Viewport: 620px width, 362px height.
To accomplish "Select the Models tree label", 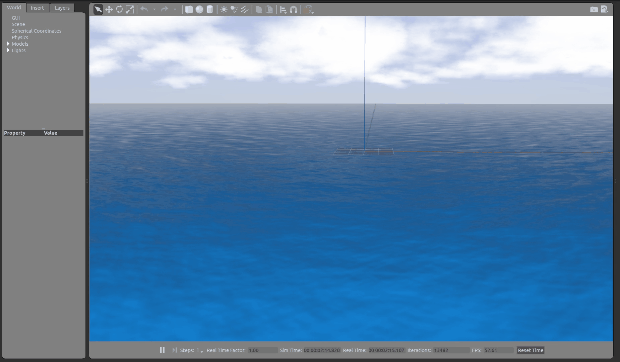I will pos(20,44).
